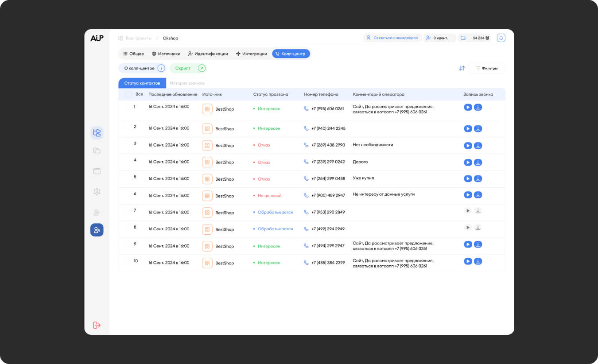Viewport: 598px width, 364px height.
Task: Open the Скрипт button with arrow
Action: pyautogui.click(x=202, y=68)
